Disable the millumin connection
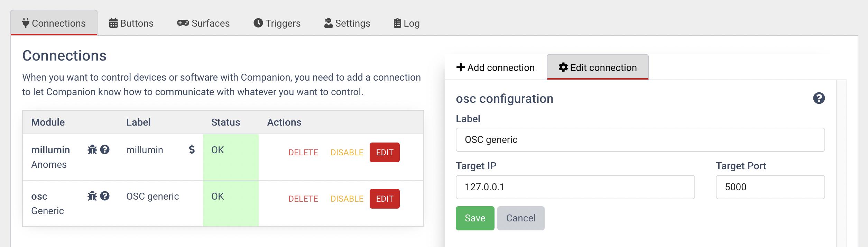This screenshot has height=247, width=868. click(347, 153)
